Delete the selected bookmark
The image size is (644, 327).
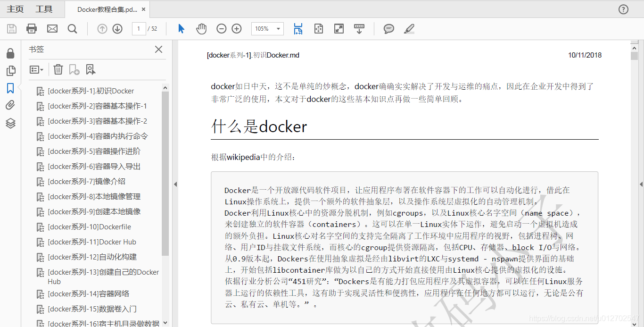tap(58, 69)
